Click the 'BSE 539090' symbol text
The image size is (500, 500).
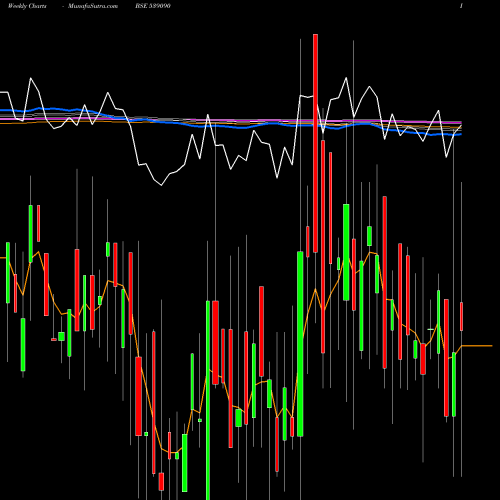[153, 6]
